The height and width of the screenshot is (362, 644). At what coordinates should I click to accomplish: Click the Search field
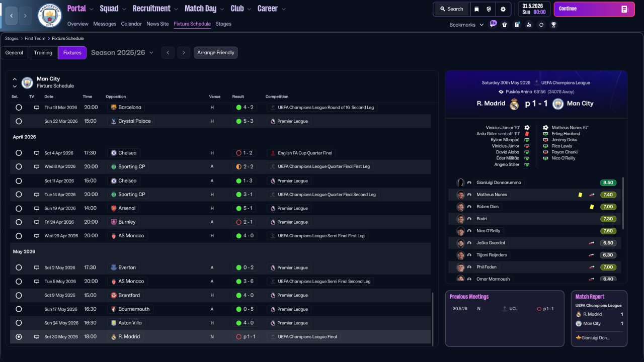[x=451, y=9]
